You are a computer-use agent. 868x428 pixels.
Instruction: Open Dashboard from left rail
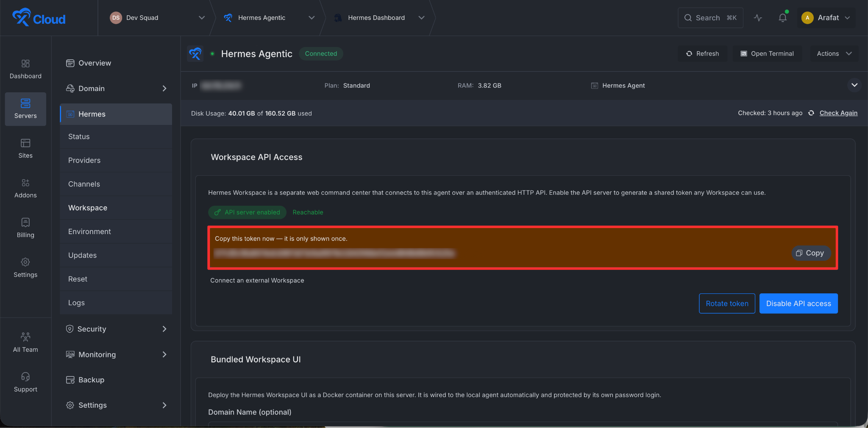coord(25,69)
